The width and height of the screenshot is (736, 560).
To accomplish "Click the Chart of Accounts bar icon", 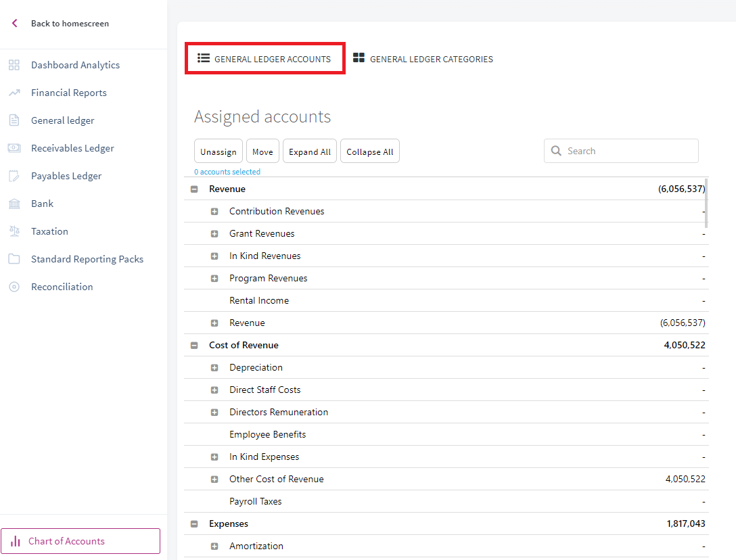I will click(16, 541).
